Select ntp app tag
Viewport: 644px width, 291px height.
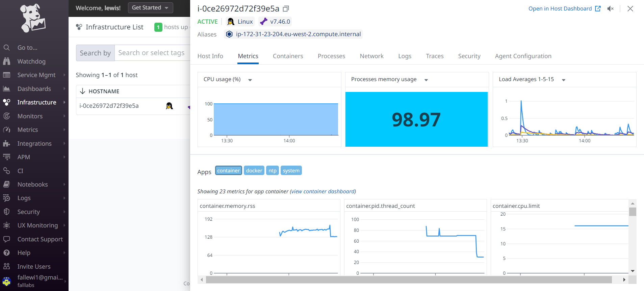[x=273, y=171]
